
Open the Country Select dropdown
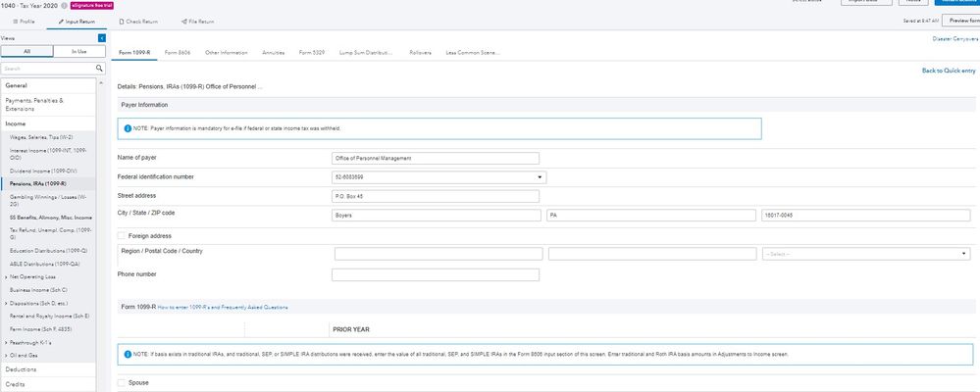coord(865,254)
